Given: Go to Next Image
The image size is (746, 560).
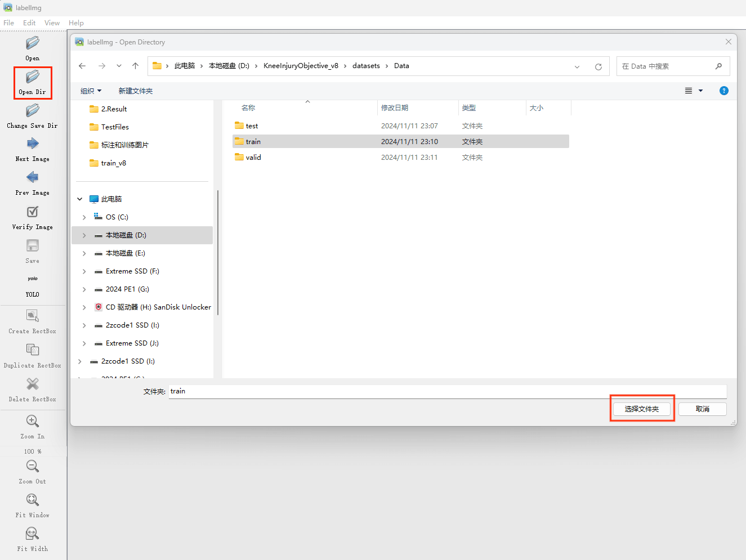Looking at the screenshot, I should [33, 144].
